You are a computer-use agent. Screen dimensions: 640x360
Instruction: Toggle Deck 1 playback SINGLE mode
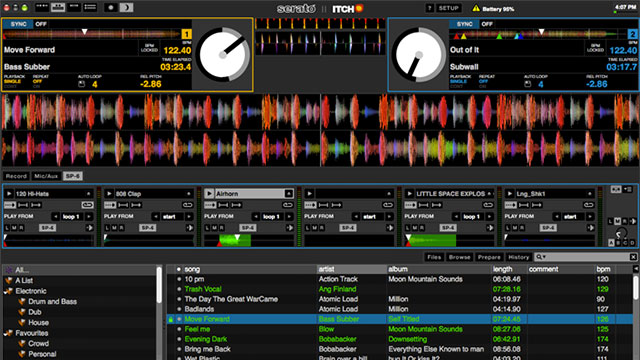click(12, 81)
